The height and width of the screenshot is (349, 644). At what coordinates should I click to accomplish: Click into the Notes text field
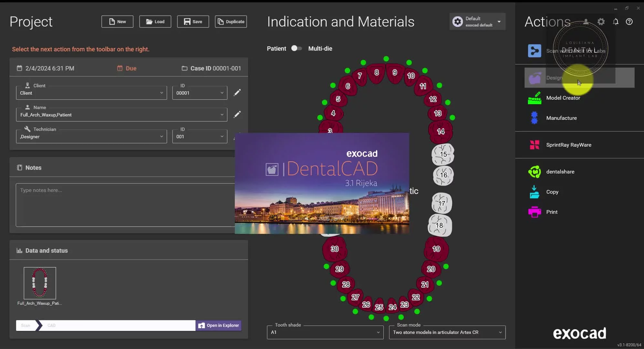[x=125, y=205]
